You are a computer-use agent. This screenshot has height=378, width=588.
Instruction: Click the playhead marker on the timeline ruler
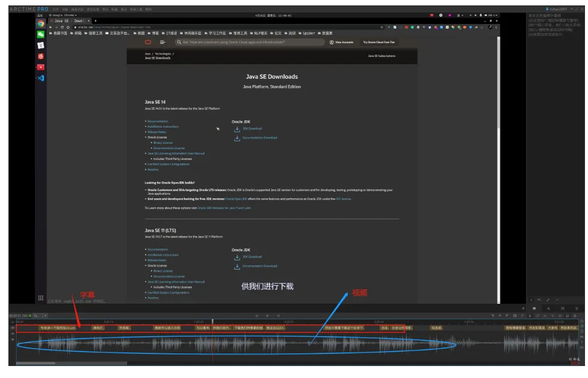(212, 322)
